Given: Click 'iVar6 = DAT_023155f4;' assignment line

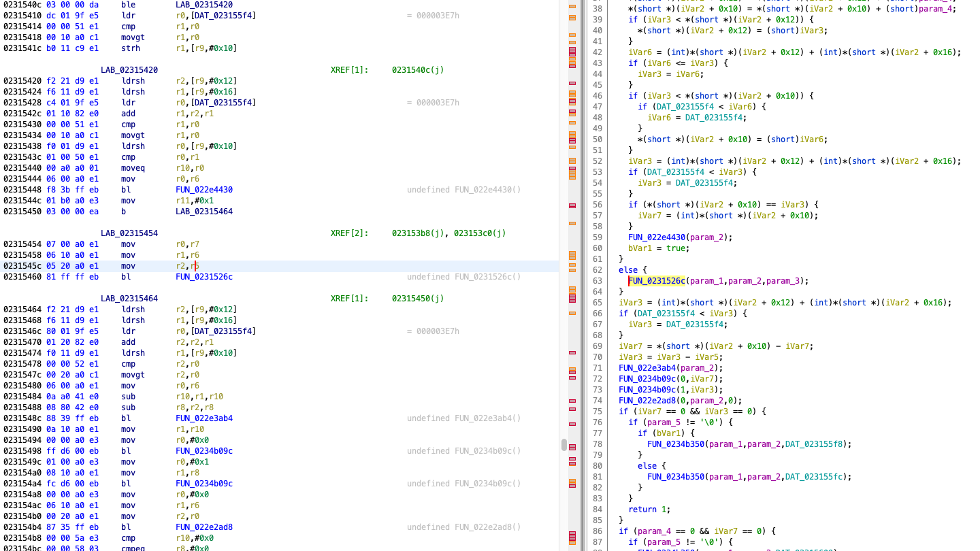Looking at the screenshot, I should [x=697, y=118].
